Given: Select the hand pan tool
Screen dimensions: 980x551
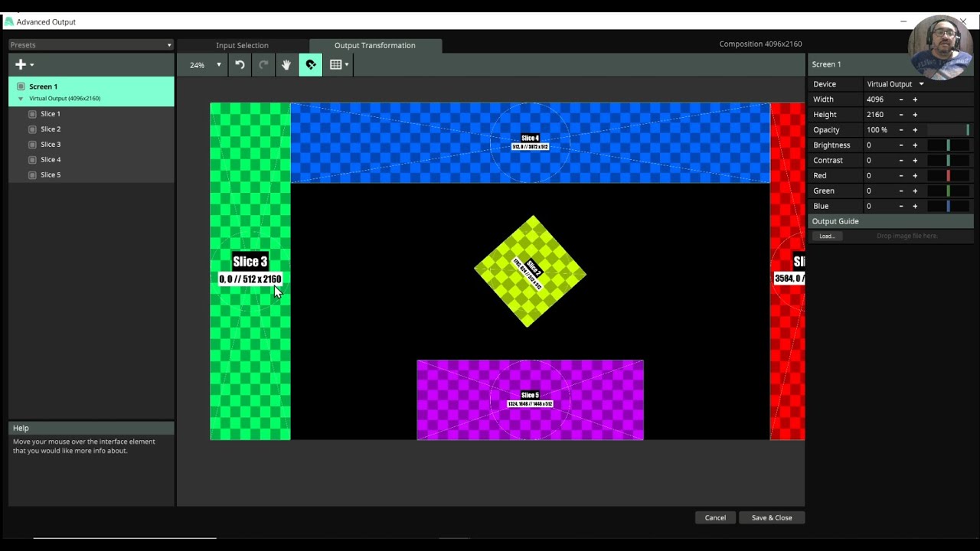Looking at the screenshot, I should pyautogui.click(x=286, y=65).
